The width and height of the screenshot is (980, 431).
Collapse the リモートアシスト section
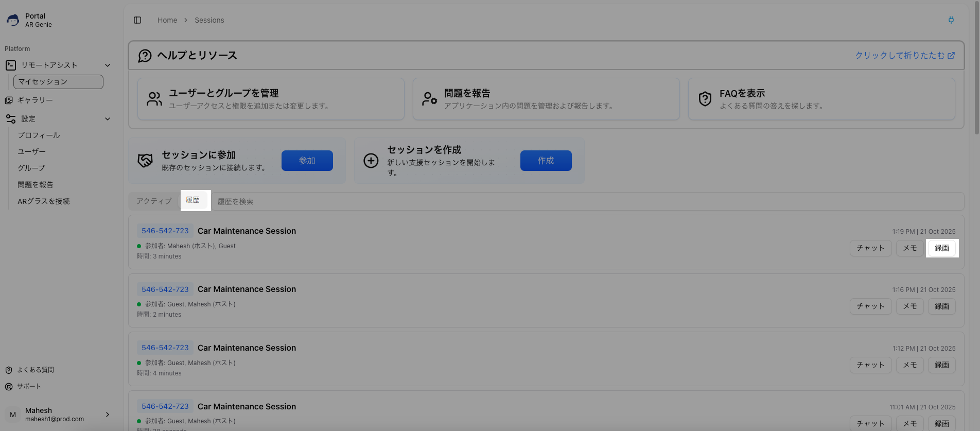point(108,65)
